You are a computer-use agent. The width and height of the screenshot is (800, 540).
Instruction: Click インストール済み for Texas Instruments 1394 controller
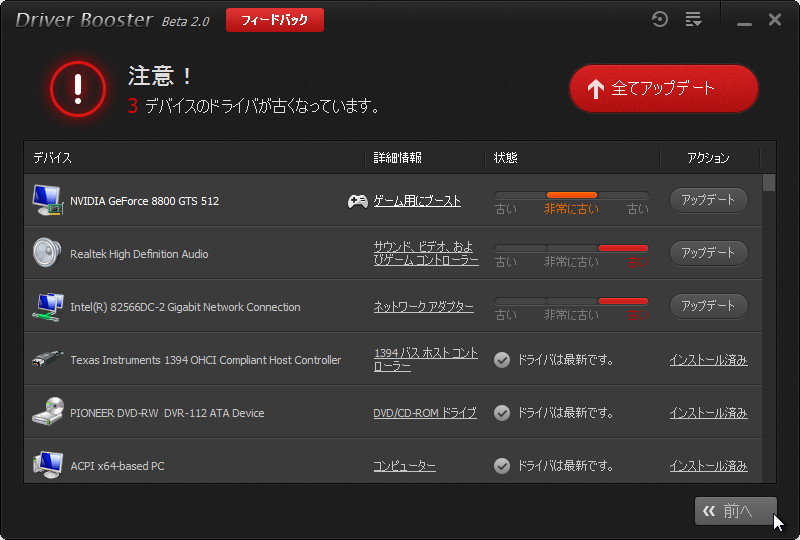click(709, 360)
